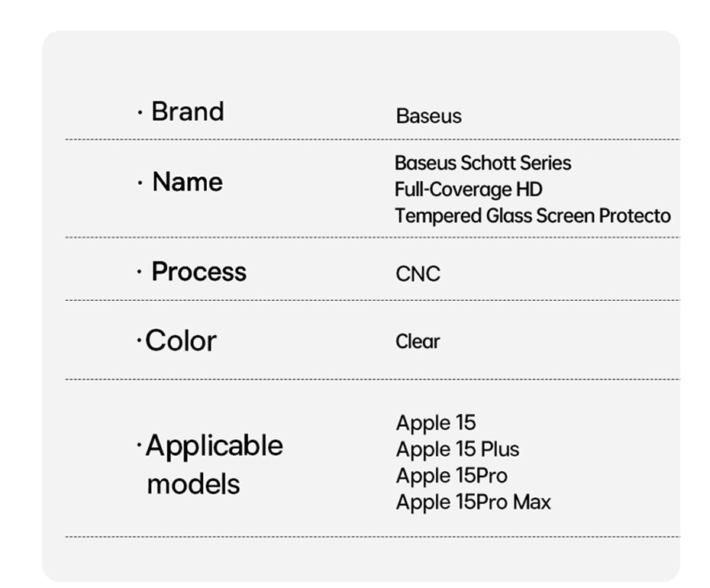
Task: Select the Clear color value
Action: tap(418, 341)
